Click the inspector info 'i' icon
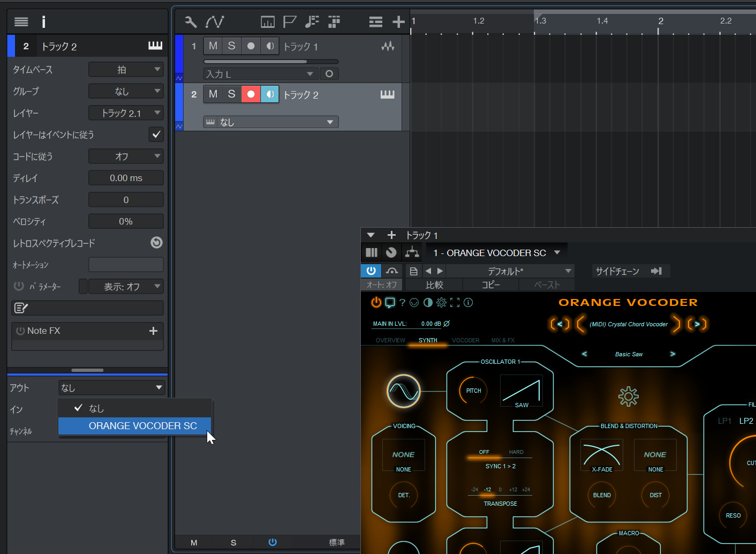 43,22
